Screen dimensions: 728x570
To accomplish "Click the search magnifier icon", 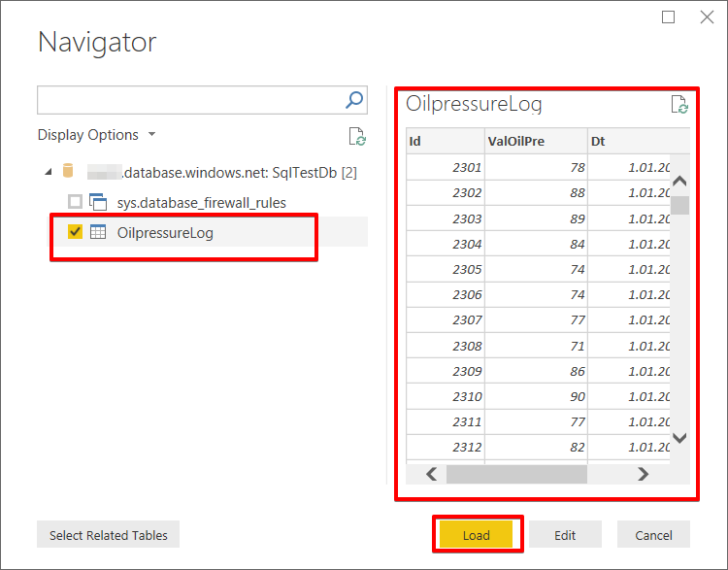I will (x=354, y=100).
